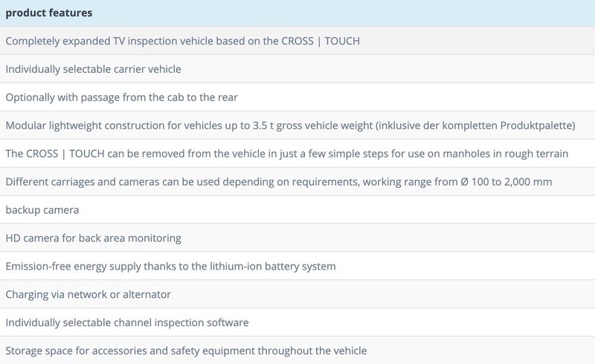
Task: Select 'Charging via network or alternator' row
Action: [x=88, y=294]
